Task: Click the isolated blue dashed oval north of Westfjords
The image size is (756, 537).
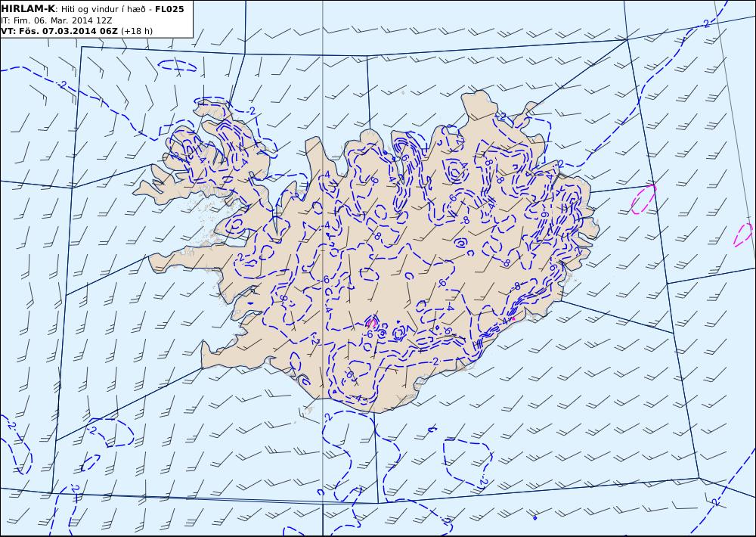Action: [x=178, y=66]
